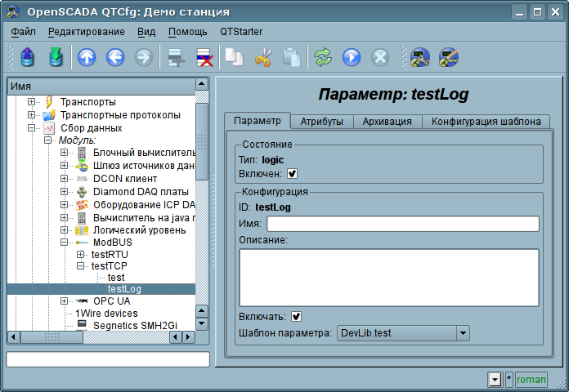
Task: Click the blue play start-cycle icon
Action: pyautogui.click(x=351, y=57)
